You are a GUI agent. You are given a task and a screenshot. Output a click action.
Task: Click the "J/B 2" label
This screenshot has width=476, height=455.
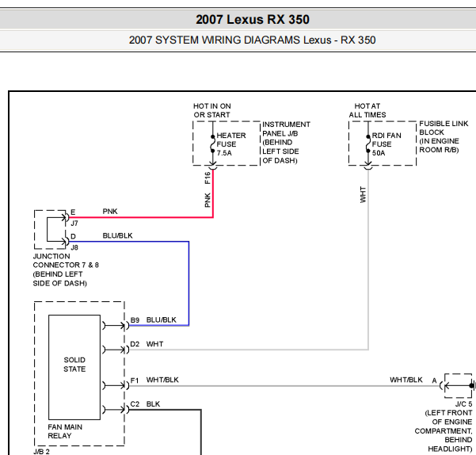pos(42,451)
